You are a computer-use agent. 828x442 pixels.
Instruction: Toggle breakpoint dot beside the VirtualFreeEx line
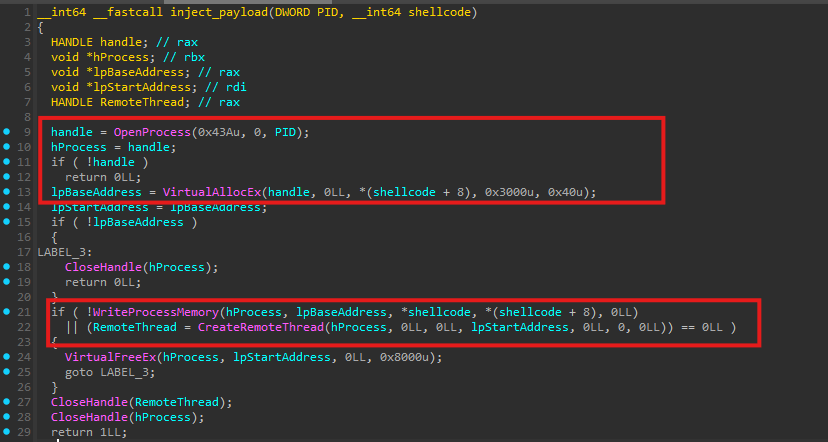[7, 357]
